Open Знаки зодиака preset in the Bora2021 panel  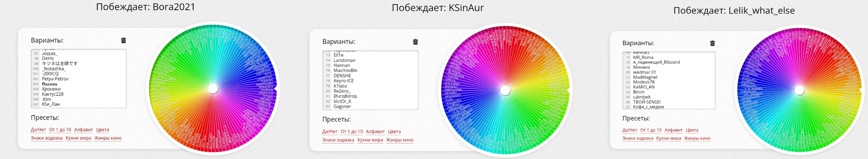tap(47, 138)
